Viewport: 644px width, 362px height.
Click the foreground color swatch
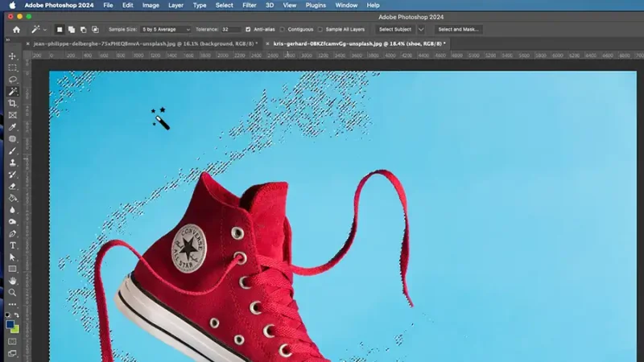(10, 324)
